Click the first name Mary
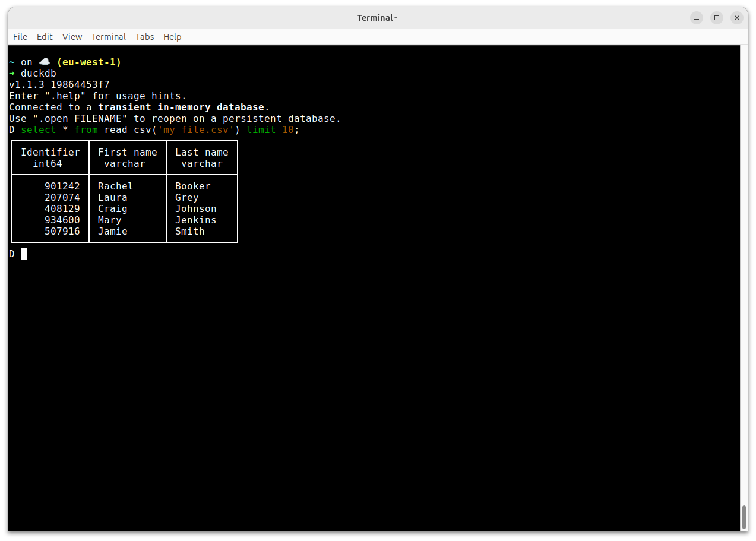The width and height of the screenshot is (756, 541). tap(110, 220)
